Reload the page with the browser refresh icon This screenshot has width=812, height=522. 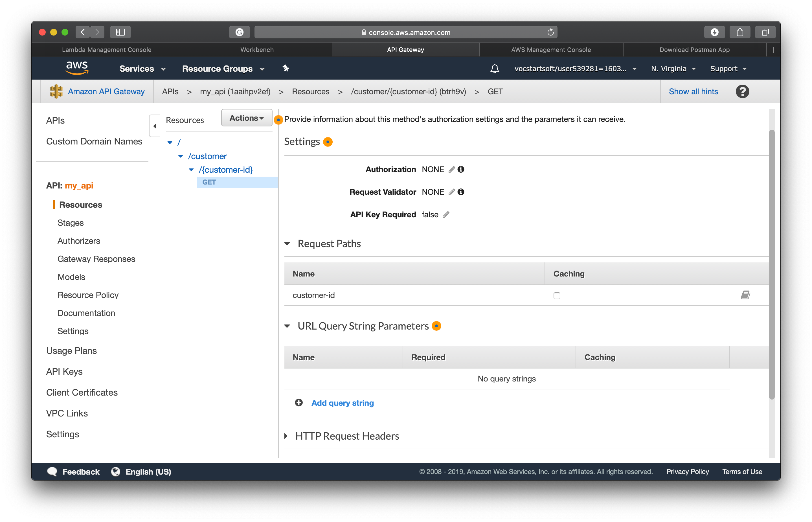550,32
